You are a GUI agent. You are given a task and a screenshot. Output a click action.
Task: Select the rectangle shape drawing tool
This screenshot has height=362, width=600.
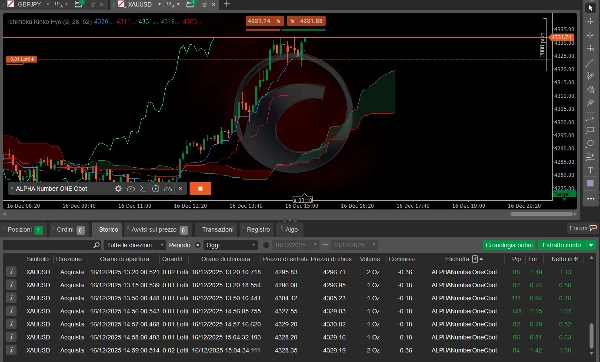coord(590,130)
